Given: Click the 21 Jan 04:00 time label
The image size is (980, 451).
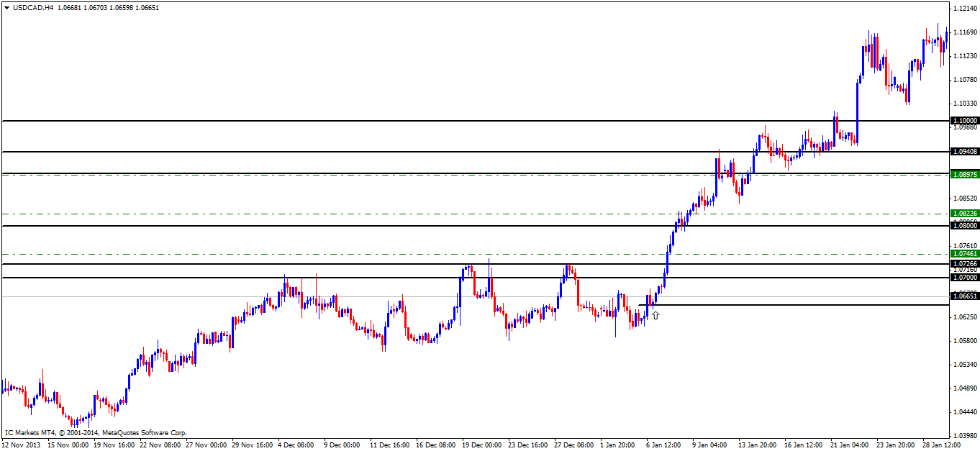Looking at the screenshot, I should [x=849, y=445].
